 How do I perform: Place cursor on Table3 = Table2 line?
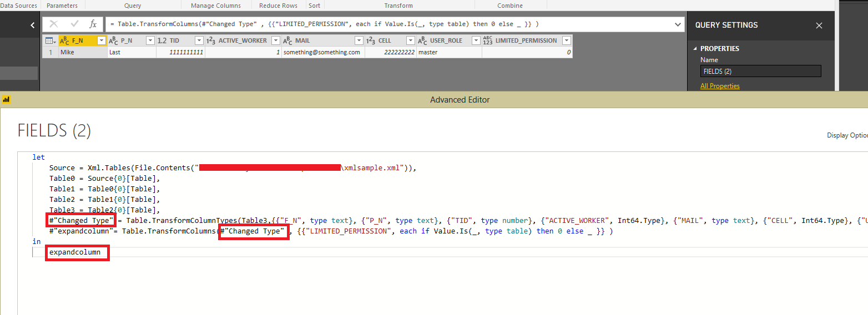click(x=104, y=210)
